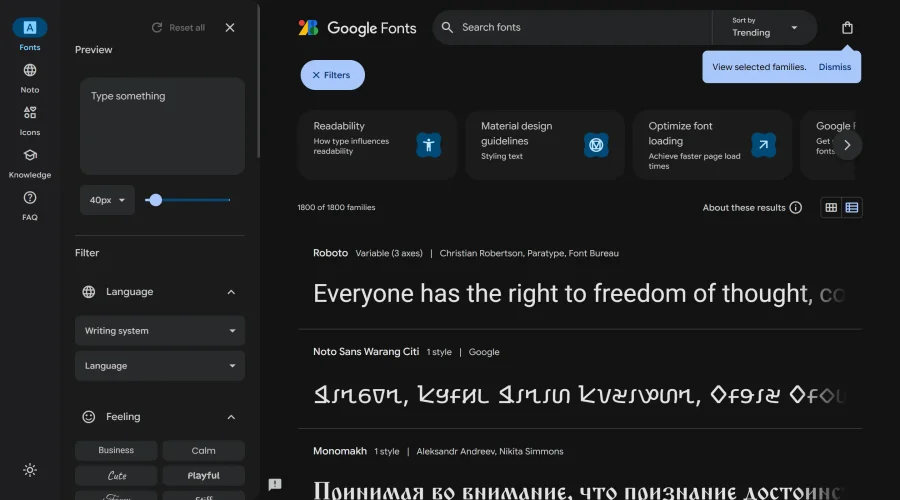Open the Language select dropdown
Image resolution: width=900 pixels, height=500 pixels.
click(x=160, y=366)
